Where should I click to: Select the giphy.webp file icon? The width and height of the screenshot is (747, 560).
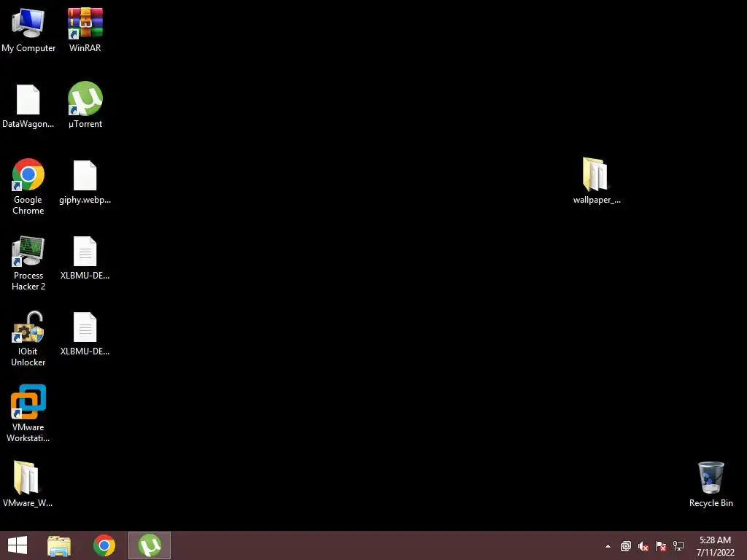point(85,182)
